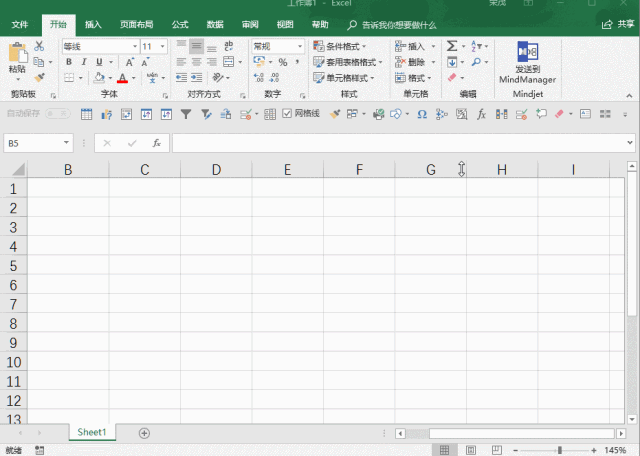Viewport: 640px width, 456px height.
Task: Click scroll down arrow on vertical scrollbar
Action: coord(632,419)
